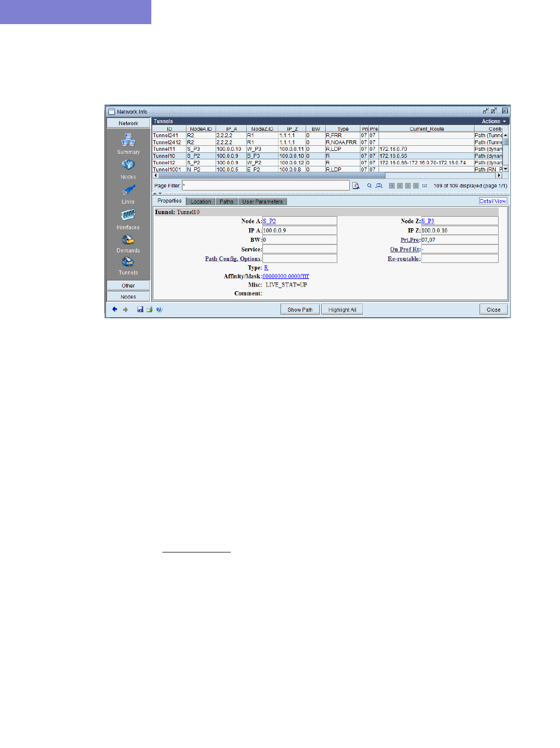The image size is (560, 748).
Task: Select the Tunnel12 row
Action: 327,163
